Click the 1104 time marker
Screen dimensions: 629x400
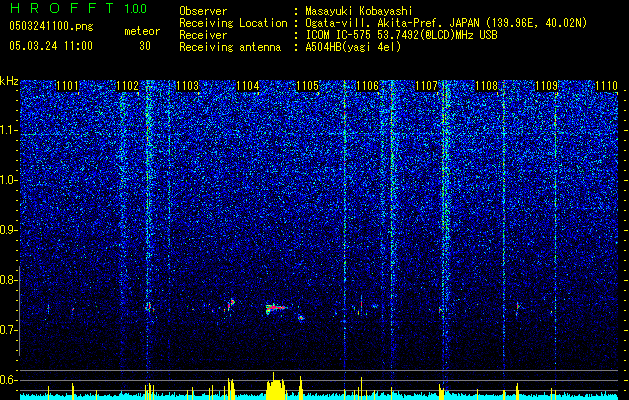coord(248,86)
